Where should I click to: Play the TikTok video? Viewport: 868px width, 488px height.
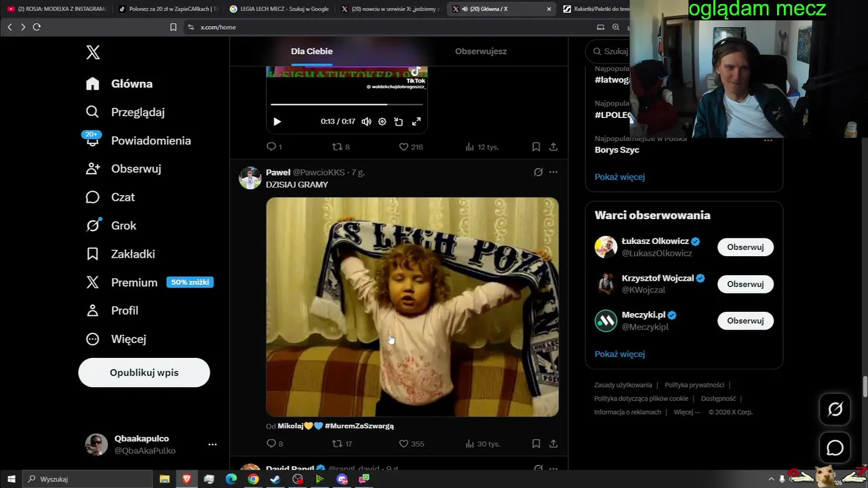coord(277,122)
